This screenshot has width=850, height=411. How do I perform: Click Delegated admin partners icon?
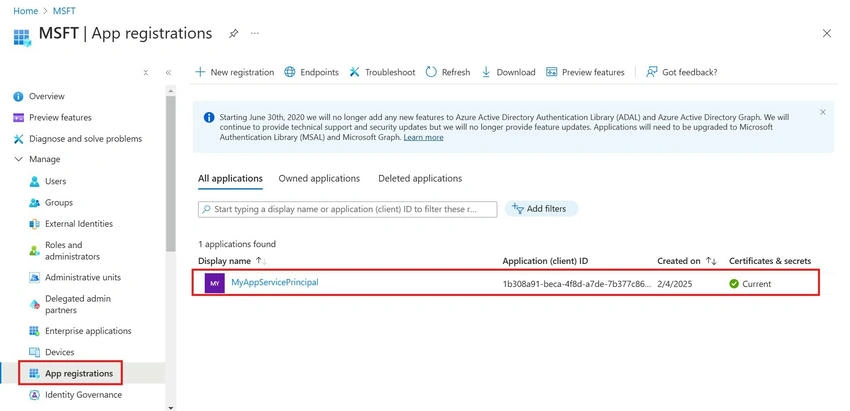coord(35,304)
